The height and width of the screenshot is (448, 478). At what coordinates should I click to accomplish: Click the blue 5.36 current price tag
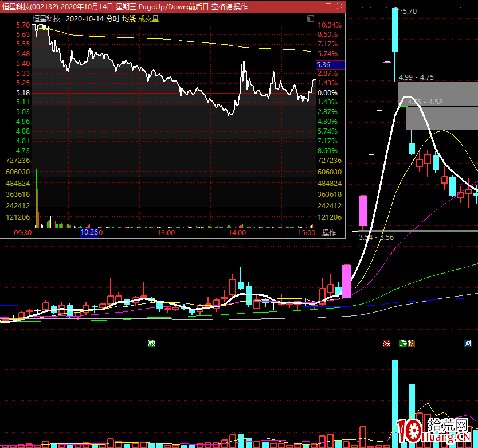pyautogui.click(x=323, y=65)
